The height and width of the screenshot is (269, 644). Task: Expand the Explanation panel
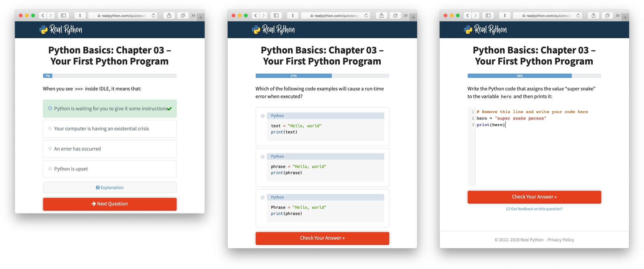pos(110,187)
